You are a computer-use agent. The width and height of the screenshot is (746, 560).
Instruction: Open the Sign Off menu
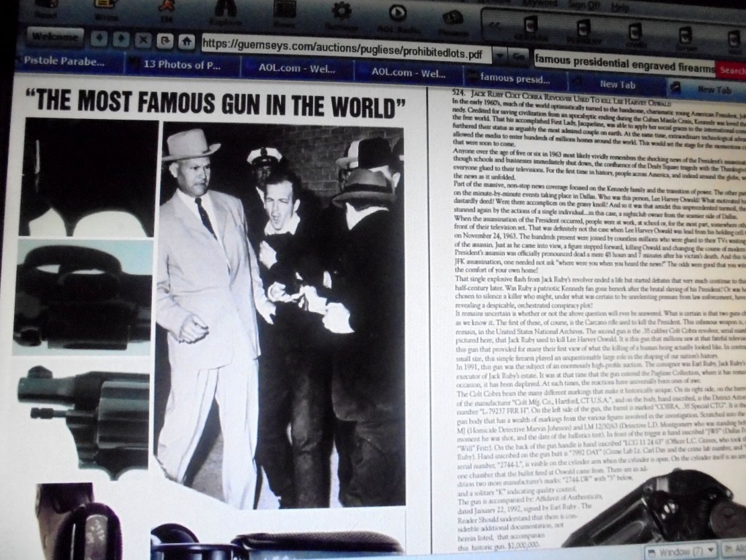coord(583,5)
